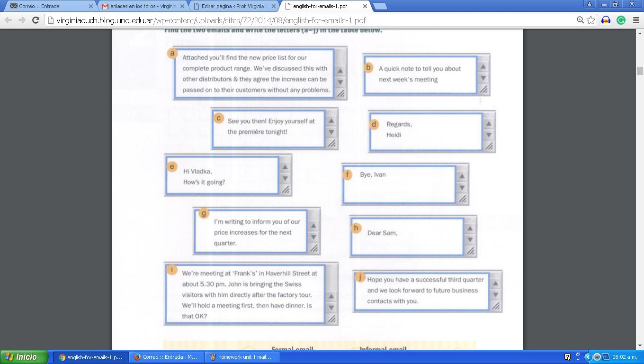
Task: Open the headphones audio extension icon
Action: (606, 20)
